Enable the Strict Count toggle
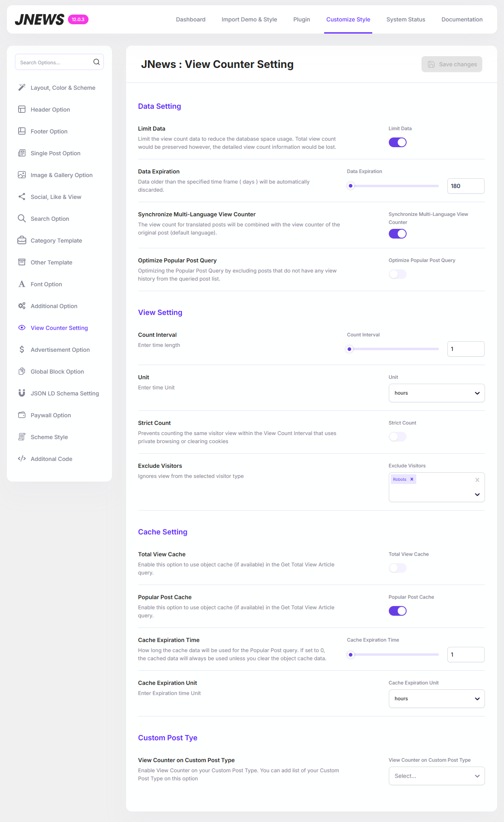Image resolution: width=504 pixels, height=822 pixels. point(398,437)
